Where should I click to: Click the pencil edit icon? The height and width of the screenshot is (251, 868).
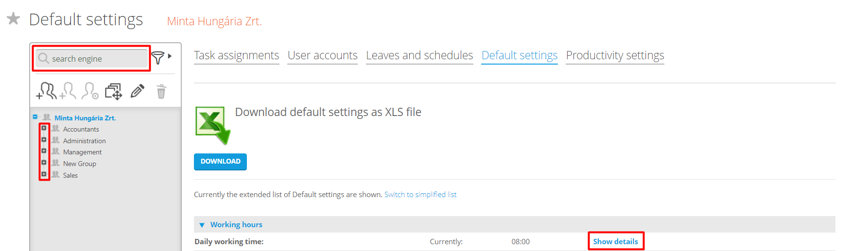click(x=138, y=91)
